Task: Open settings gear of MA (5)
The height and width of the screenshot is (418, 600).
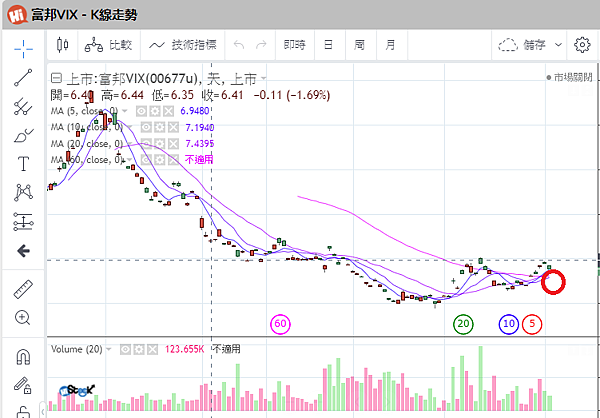Action: [155, 111]
